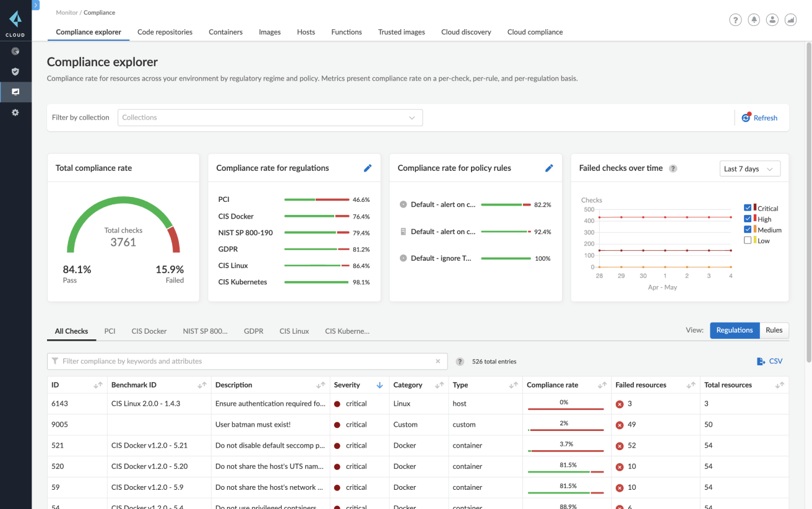812x509 pixels.
Task: Click the user profile icon
Action: pos(772,19)
